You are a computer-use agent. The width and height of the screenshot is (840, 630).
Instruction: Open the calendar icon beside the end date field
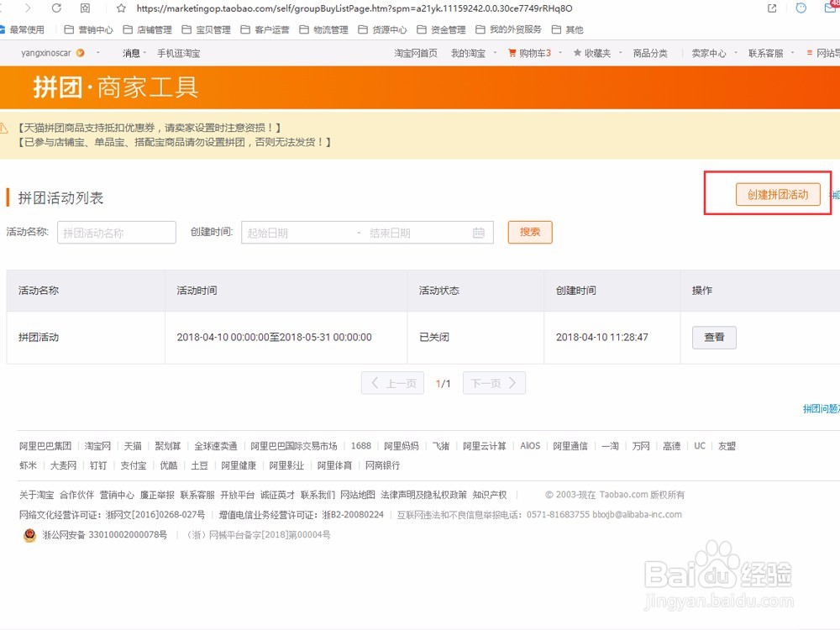click(x=477, y=233)
